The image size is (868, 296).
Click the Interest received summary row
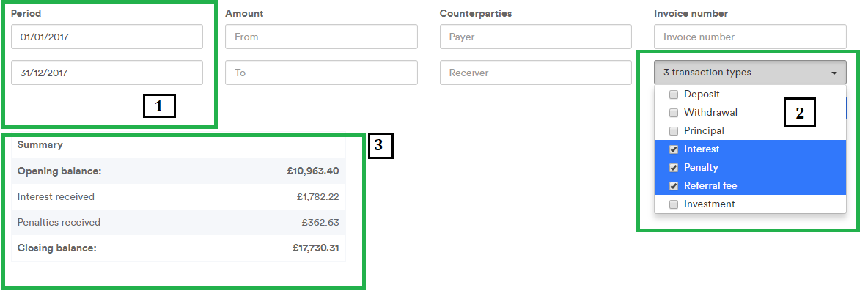coord(178,197)
